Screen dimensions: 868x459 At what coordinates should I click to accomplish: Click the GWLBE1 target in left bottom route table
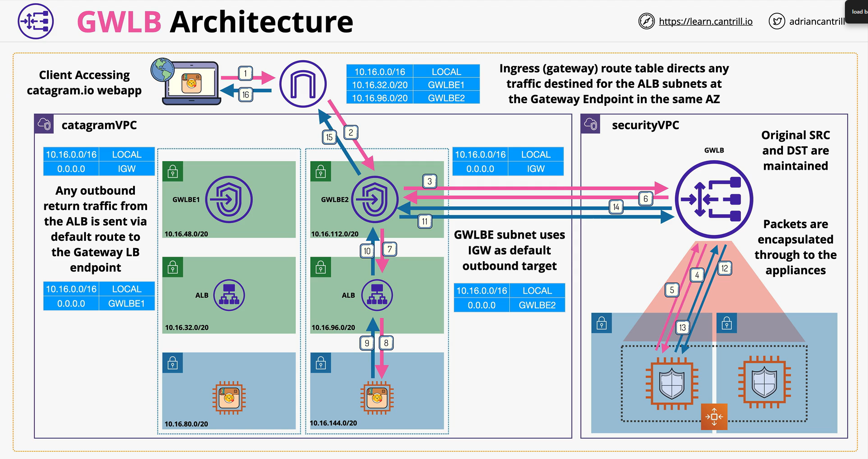126,303
